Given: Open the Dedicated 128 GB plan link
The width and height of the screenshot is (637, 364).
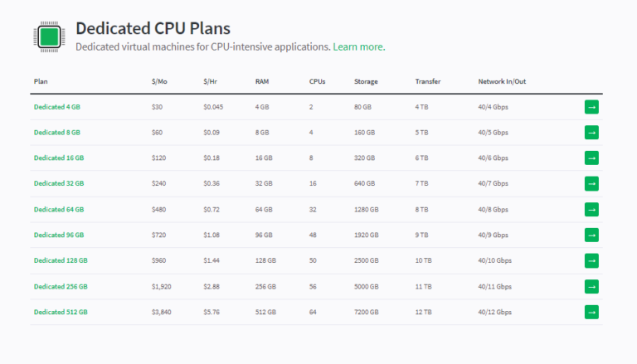Looking at the screenshot, I should coord(61,261).
